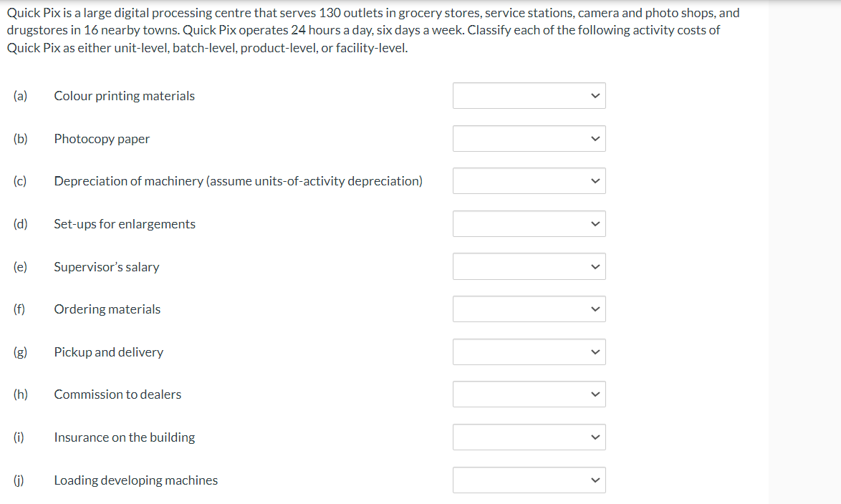Open the dropdown beside Set-ups for enlargements
This screenshot has width=841, height=504.
pos(529,223)
